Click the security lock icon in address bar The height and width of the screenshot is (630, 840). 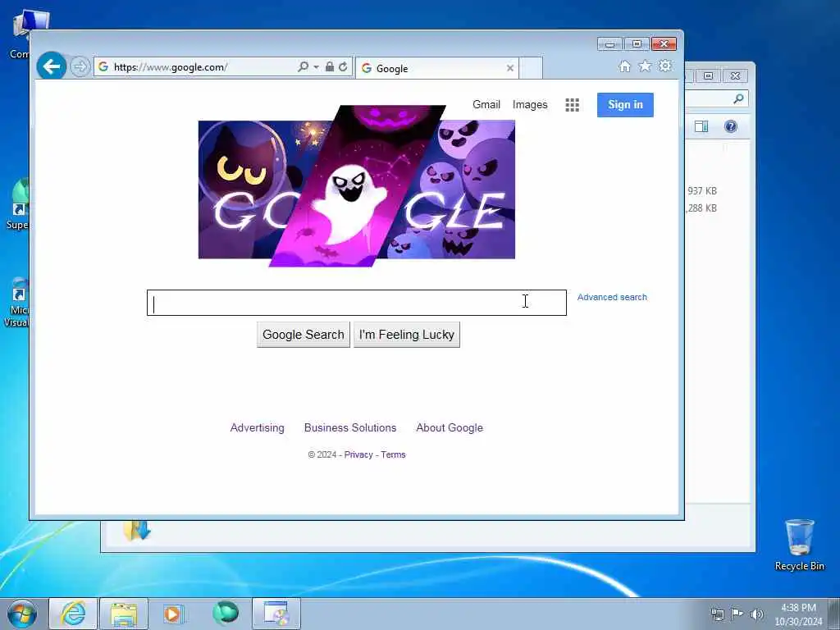(330, 66)
